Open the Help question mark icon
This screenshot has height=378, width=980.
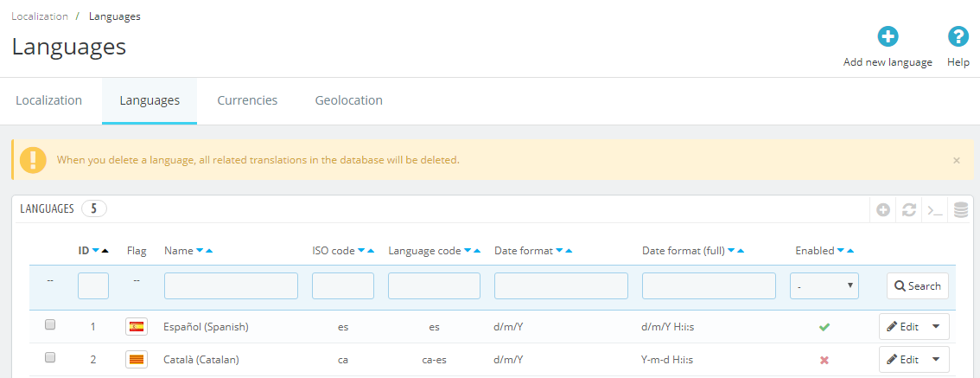tap(958, 36)
